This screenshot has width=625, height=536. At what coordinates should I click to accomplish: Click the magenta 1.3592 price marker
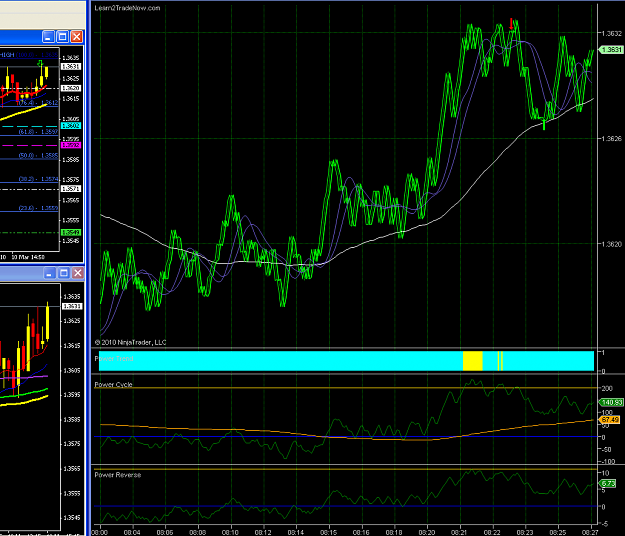(71, 145)
